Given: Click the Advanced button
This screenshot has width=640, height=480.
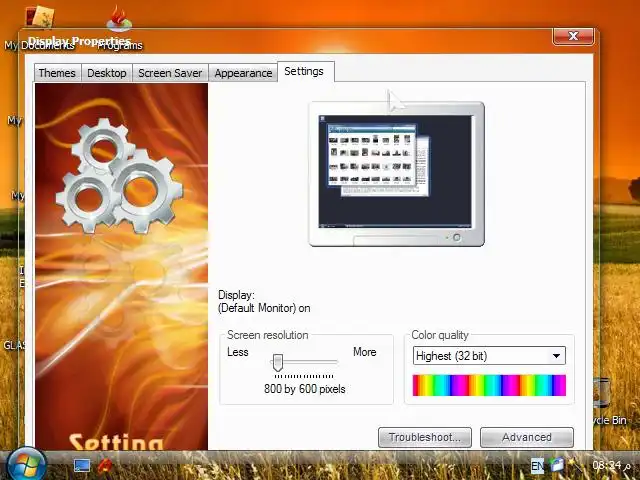Looking at the screenshot, I should [x=527, y=437].
